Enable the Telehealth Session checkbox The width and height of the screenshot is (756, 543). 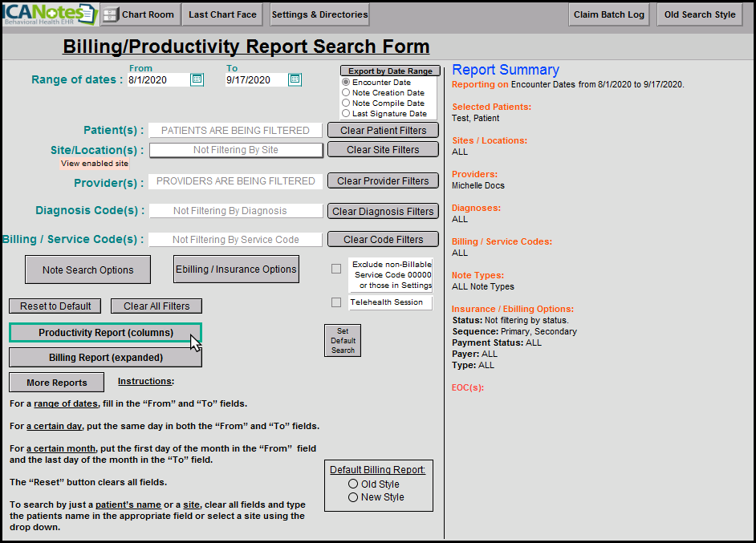(336, 302)
